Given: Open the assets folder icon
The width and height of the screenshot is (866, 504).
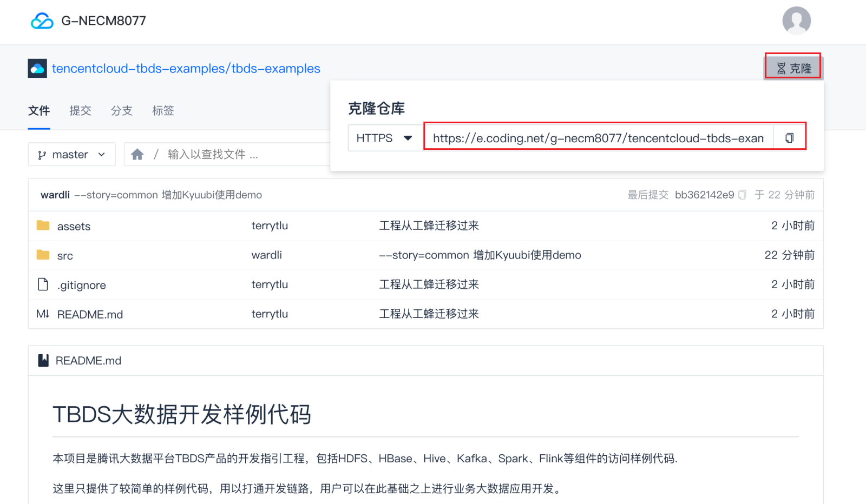Looking at the screenshot, I should [43, 226].
